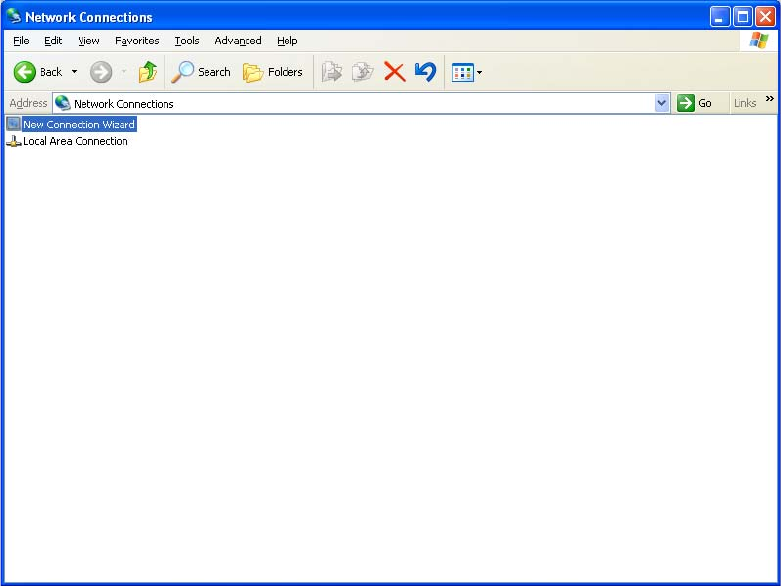Open the Views toolbar button
The image size is (781, 586).
point(462,73)
